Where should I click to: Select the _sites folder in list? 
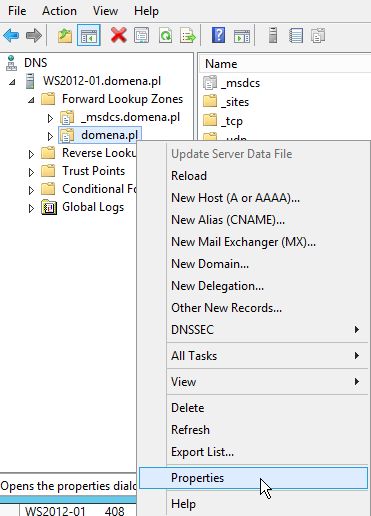(235, 102)
